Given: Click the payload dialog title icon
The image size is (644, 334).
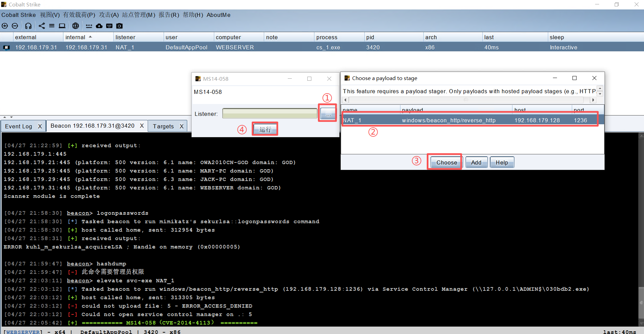Looking at the screenshot, I should click(x=347, y=78).
